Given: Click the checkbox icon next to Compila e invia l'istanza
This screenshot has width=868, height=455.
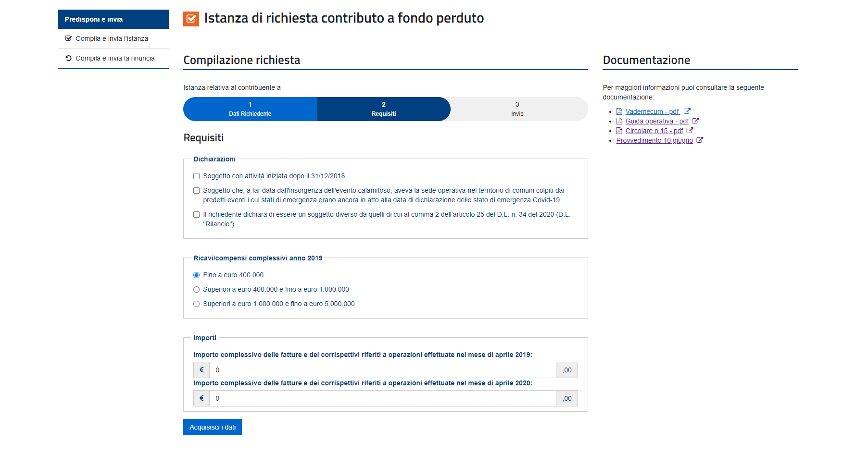Looking at the screenshot, I should pos(68,38).
